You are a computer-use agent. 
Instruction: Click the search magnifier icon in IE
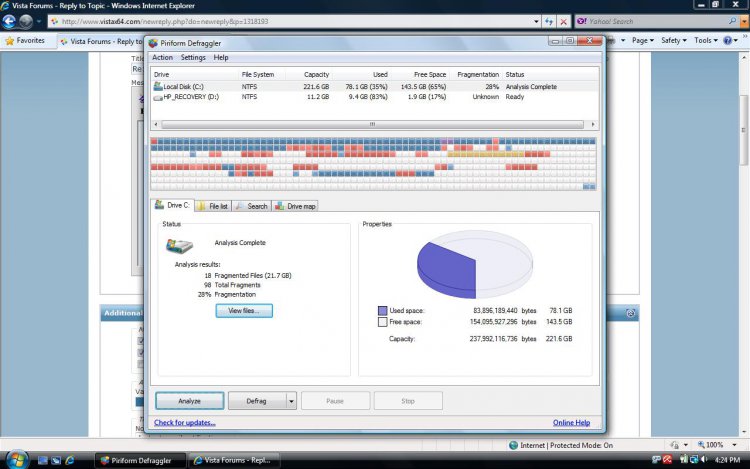pos(732,21)
